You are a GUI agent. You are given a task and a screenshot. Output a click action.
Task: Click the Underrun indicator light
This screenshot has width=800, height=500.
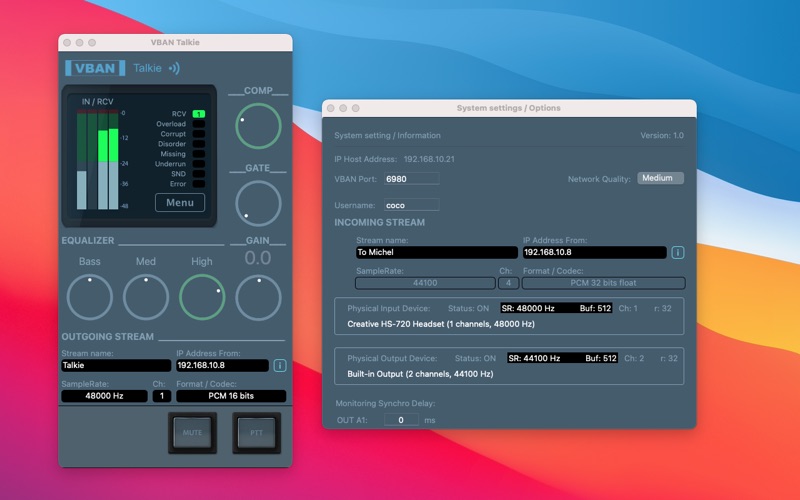198,164
